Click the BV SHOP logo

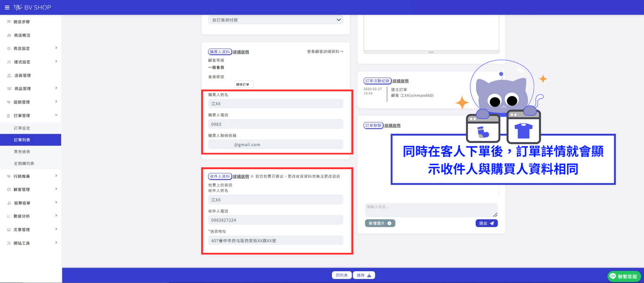click(x=32, y=8)
